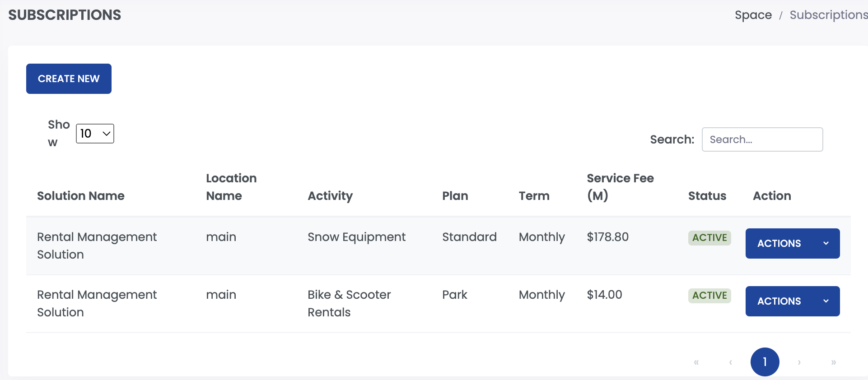The image size is (868, 380).
Task: Sort table by Activity column header
Action: [330, 196]
